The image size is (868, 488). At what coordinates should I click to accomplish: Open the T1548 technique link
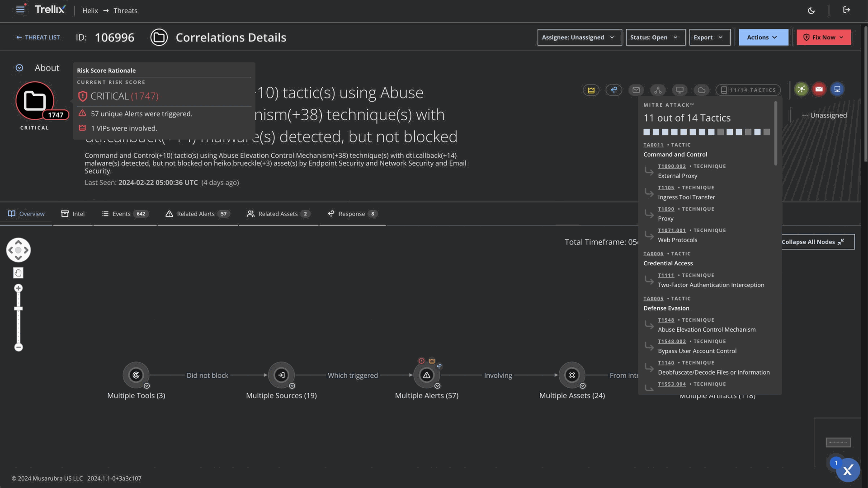tap(665, 320)
